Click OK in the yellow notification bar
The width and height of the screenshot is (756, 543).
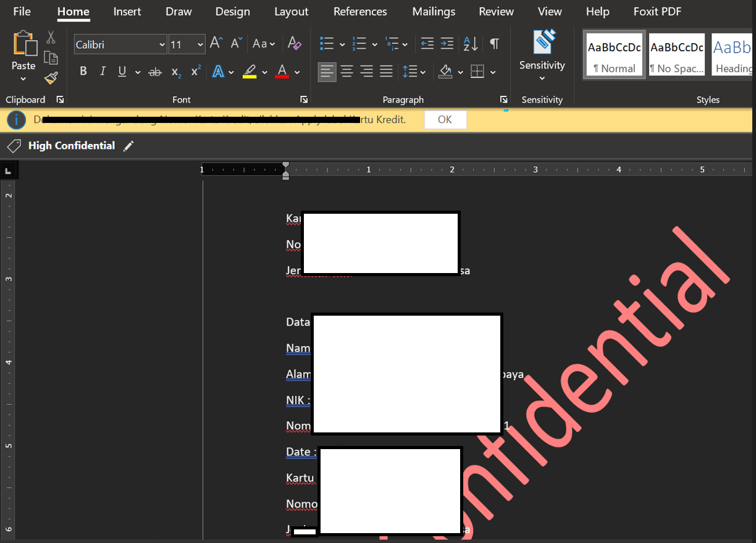coord(445,120)
